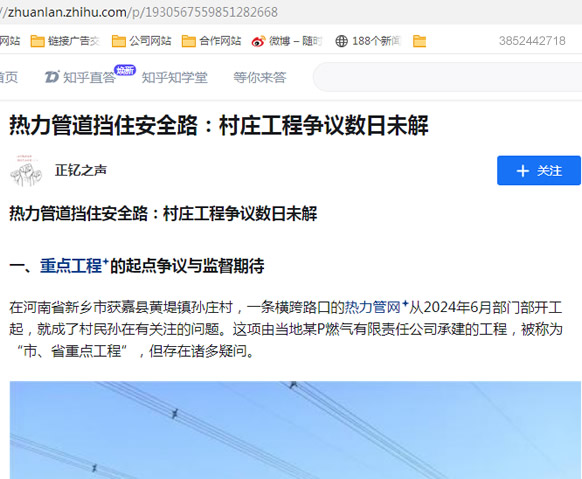Viewport: 582px width, 479px height.
Task: Click the 首页 navigation item
Action: click(8, 77)
